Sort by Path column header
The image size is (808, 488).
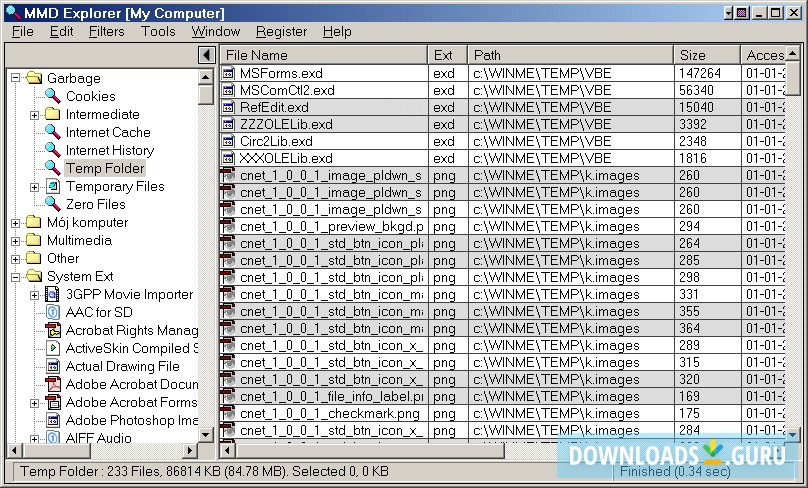[571, 55]
